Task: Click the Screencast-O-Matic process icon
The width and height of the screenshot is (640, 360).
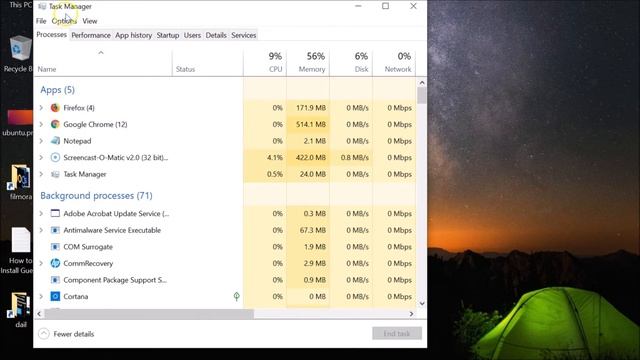Action: pos(55,158)
